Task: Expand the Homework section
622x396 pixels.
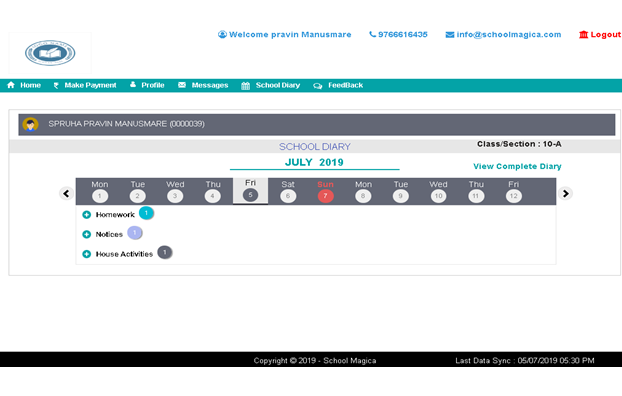Action: [86, 215]
